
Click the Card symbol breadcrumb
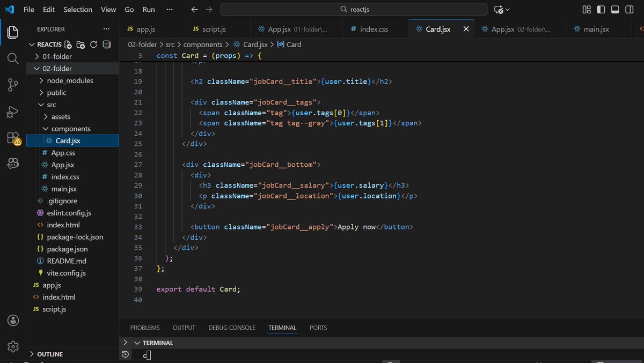click(289, 45)
